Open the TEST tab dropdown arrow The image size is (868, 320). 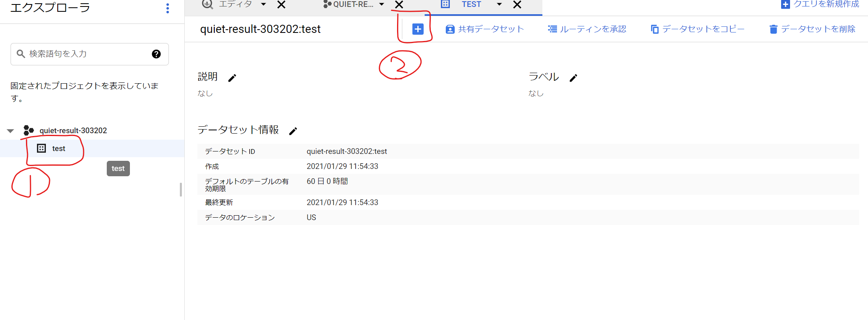click(x=499, y=4)
